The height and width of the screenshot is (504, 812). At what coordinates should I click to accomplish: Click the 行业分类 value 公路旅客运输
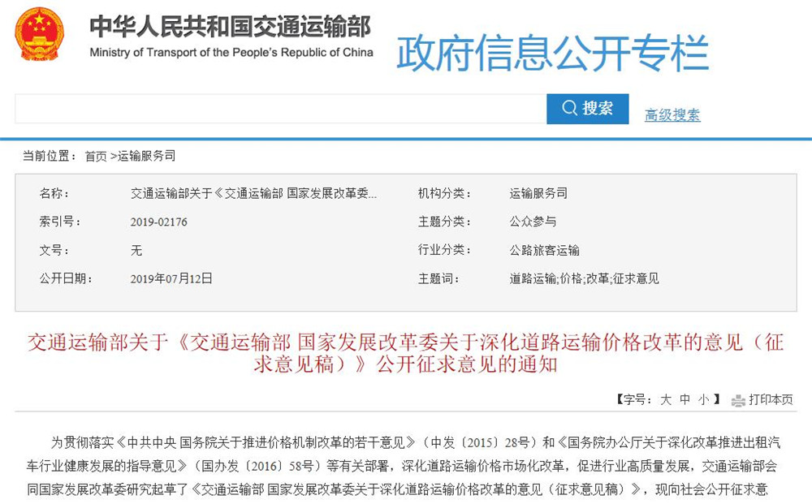pos(544,251)
